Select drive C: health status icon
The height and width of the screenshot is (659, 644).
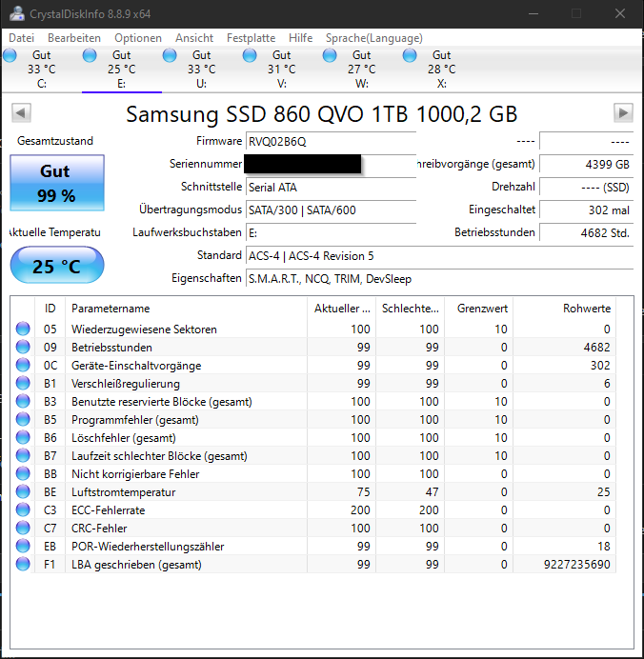tap(10, 55)
